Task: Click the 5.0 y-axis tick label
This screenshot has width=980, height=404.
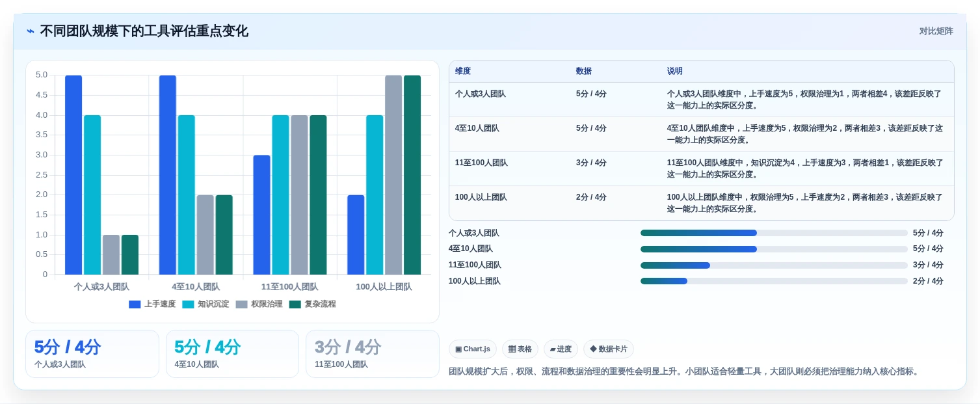Action: coord(42,75)
